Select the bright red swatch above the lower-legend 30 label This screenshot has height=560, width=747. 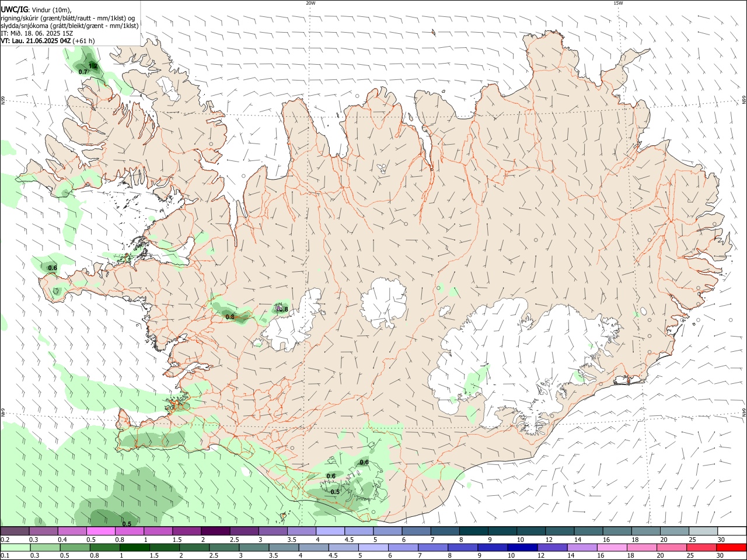click(731, 547)
